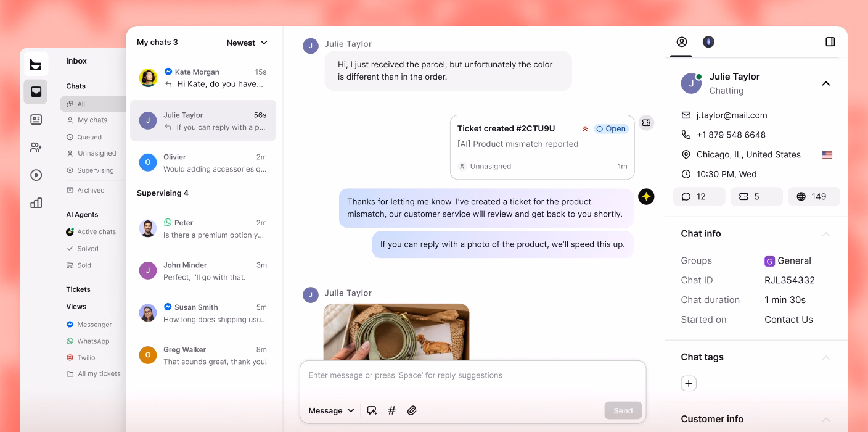
Task: Switch to the customer profile tab icon
Action: 681,42
